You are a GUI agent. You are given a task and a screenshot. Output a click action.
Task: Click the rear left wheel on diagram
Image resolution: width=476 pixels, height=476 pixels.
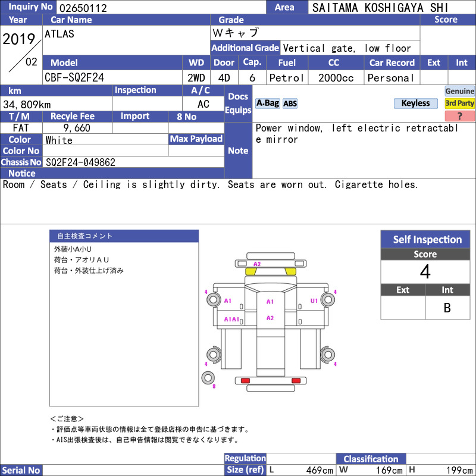[214, 354]
